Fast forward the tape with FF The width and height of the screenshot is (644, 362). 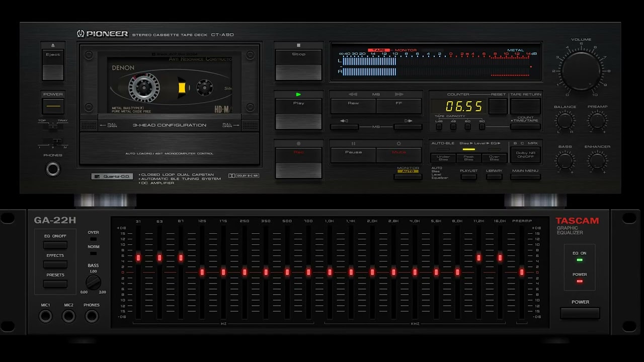pos(399,106)
